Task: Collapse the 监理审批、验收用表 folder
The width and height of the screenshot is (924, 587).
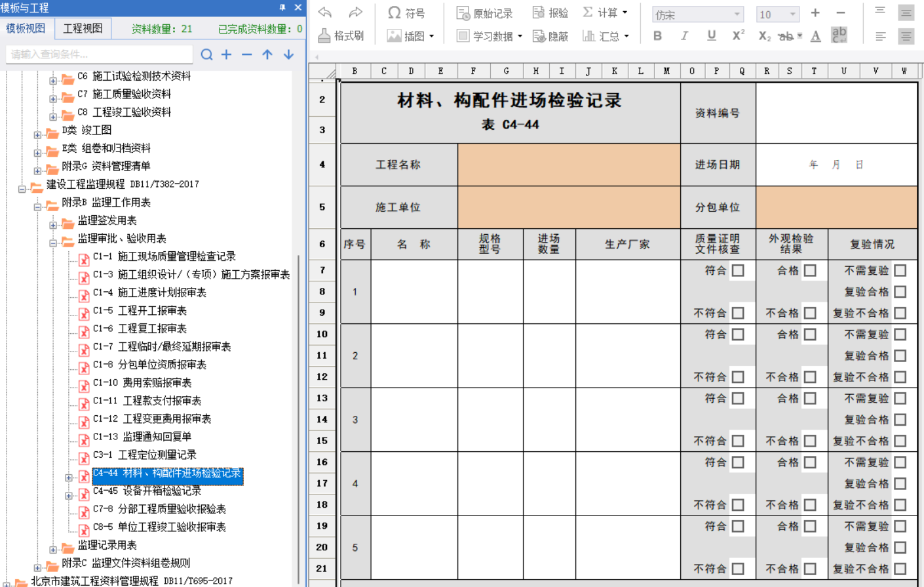Action: tap(53, 243)
